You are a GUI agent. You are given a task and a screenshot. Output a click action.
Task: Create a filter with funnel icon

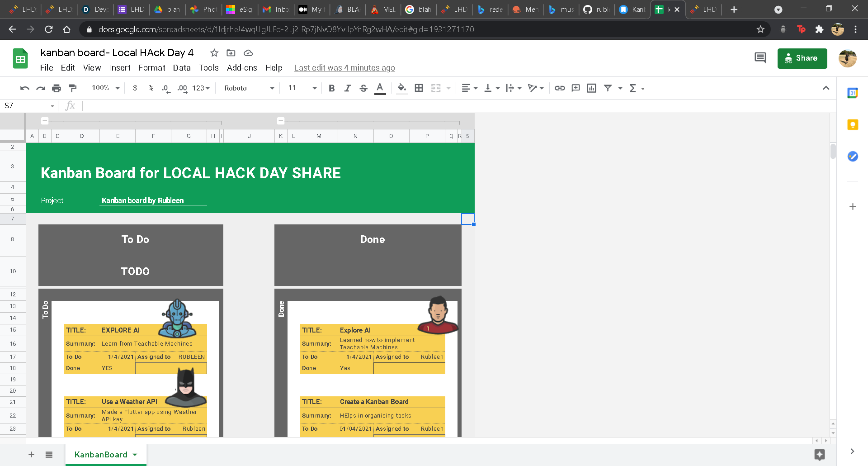click(x=608, y=88)
